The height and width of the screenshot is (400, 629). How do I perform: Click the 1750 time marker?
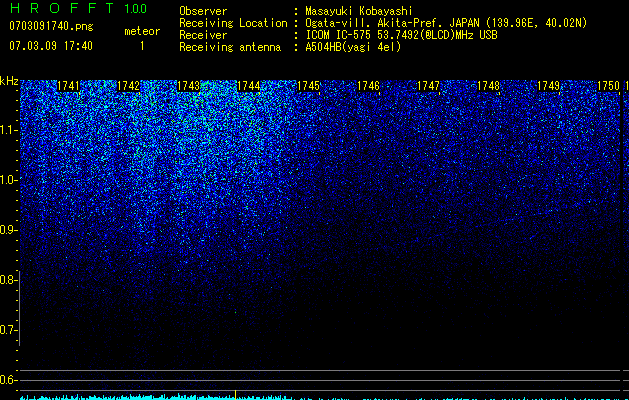(x=609, y=86)
